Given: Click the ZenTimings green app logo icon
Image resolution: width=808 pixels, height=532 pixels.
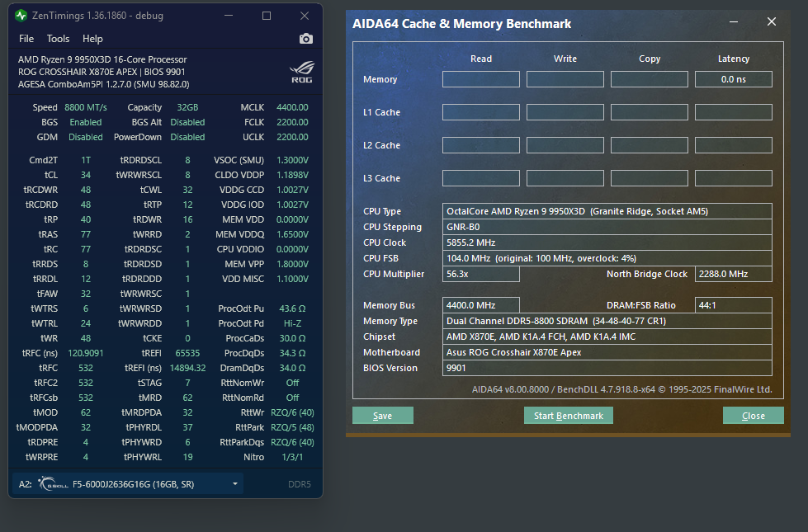Looking at the screenshot, I should pos(21,16).
